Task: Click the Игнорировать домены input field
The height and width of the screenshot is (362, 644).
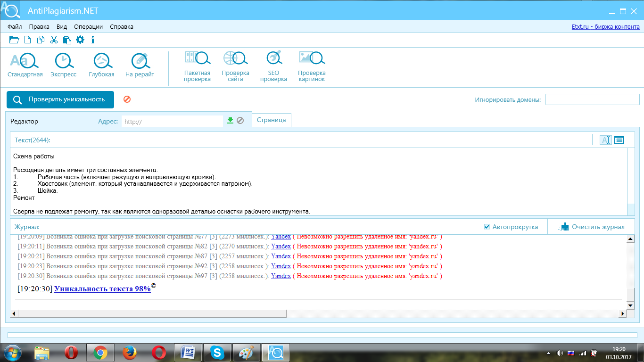Action: [592, 100]
